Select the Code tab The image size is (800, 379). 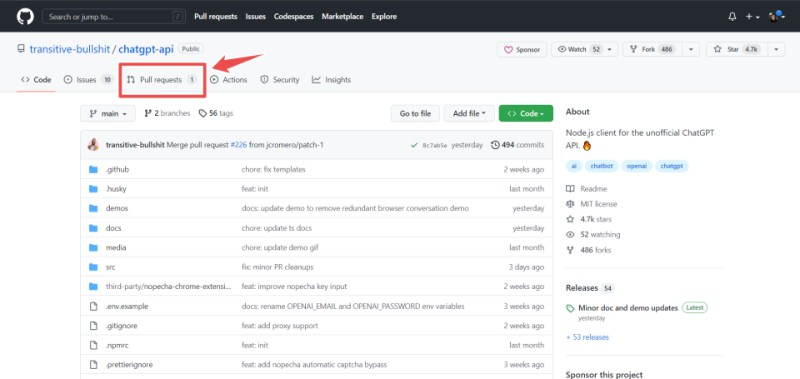click(x=36, y=80)
